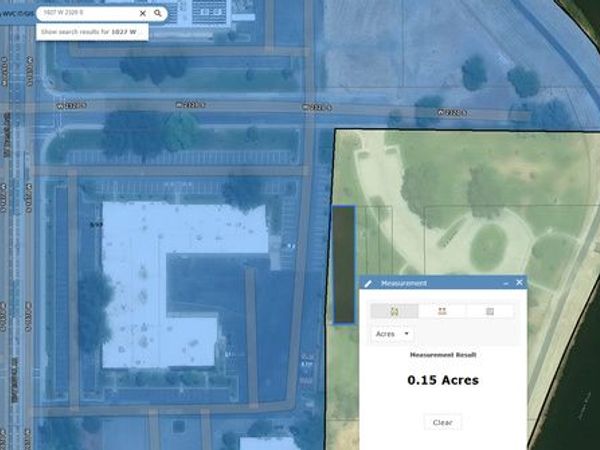Screen dimensions: 600x450
Task: Click the Measurement Result label
Action: (x=443, y=355)
